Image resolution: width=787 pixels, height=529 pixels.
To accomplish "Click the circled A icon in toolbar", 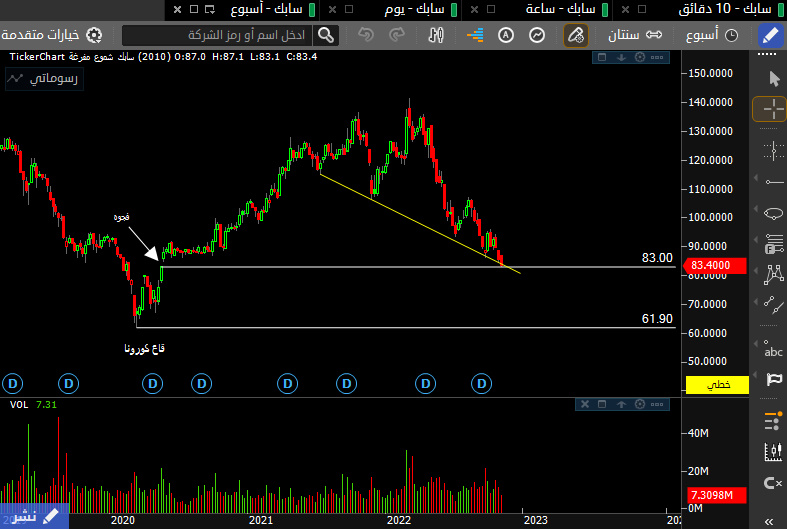I will (x=505, y=35).
